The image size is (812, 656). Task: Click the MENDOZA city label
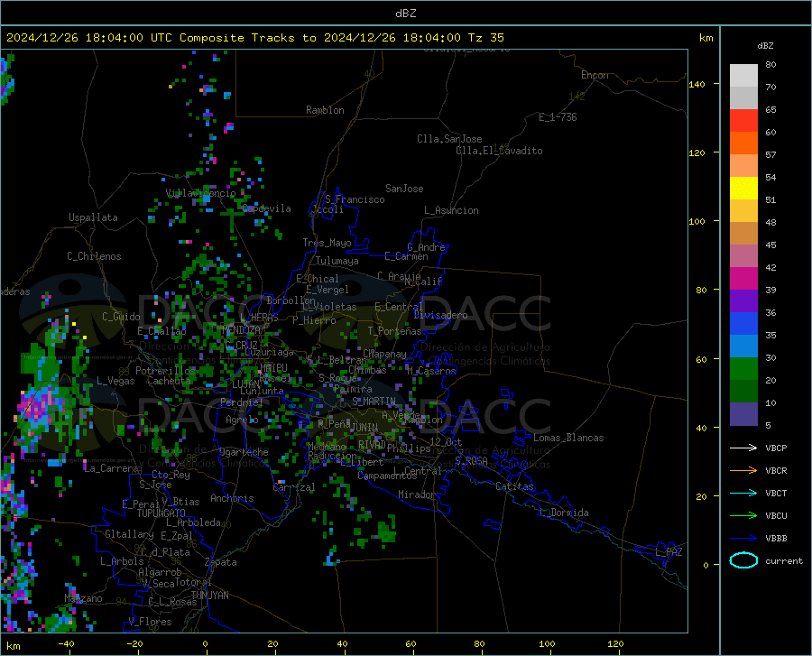click(x=241, y=330)
